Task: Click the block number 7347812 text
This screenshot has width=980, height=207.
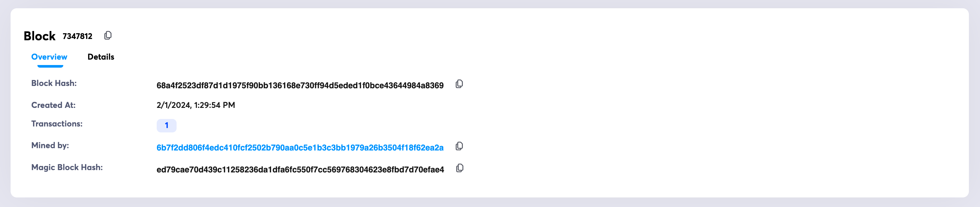Action: point(77,36)
